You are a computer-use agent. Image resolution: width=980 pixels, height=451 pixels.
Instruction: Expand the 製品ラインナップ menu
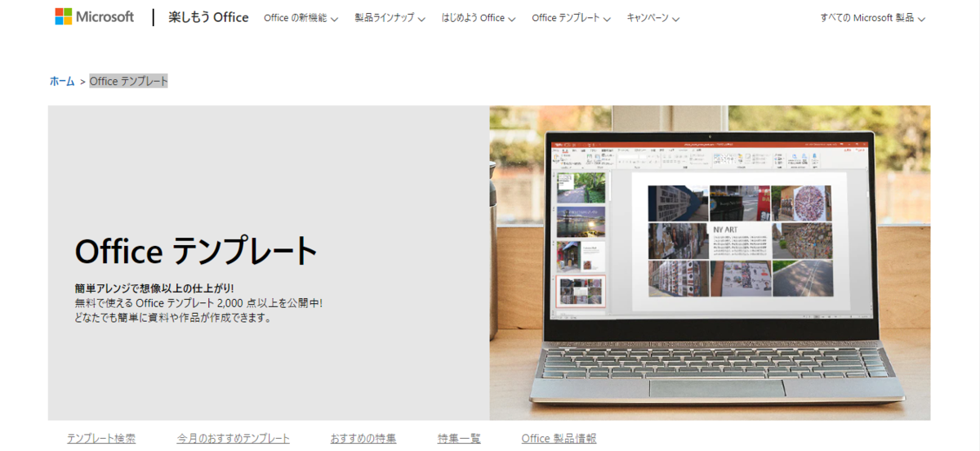[x=390, y=18]
